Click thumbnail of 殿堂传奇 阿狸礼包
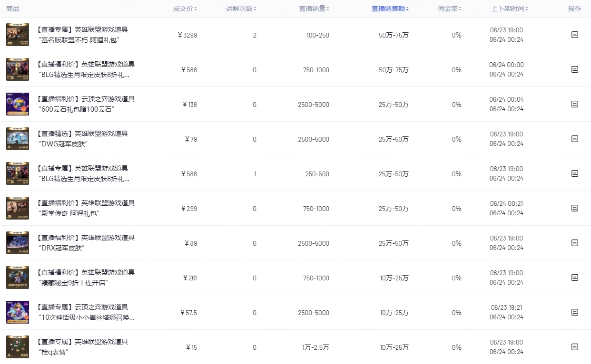 click(18, 208)
